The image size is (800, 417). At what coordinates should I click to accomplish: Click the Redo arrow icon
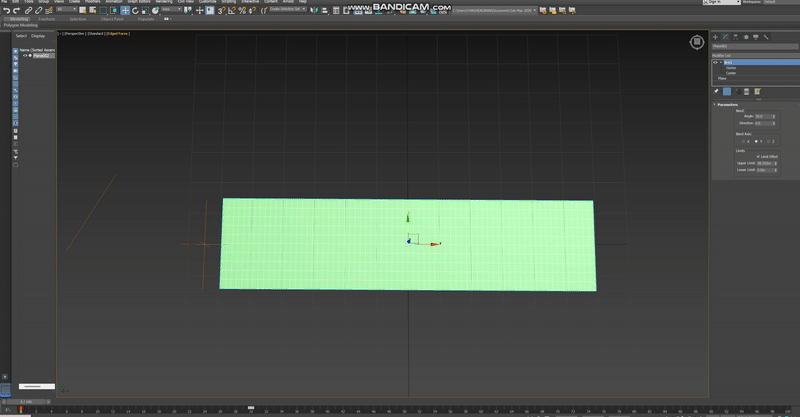click(x=16, y=10)
